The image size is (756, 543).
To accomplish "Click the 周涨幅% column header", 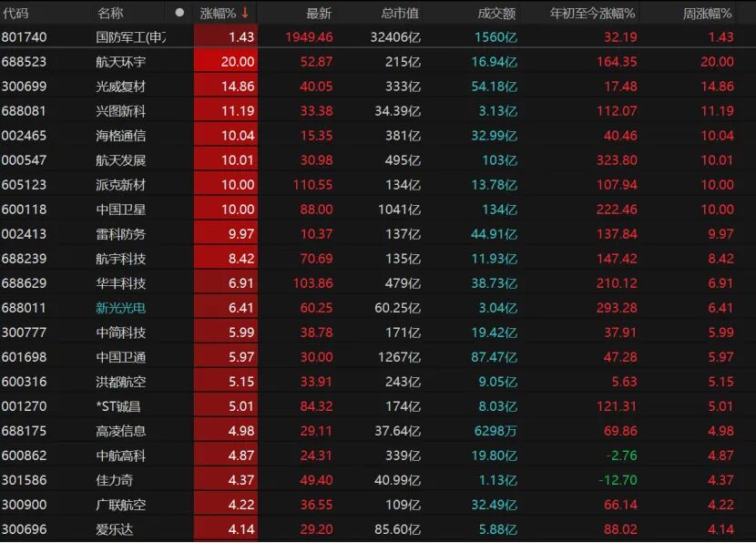I will pyautogui.click(x=708, y=13).
